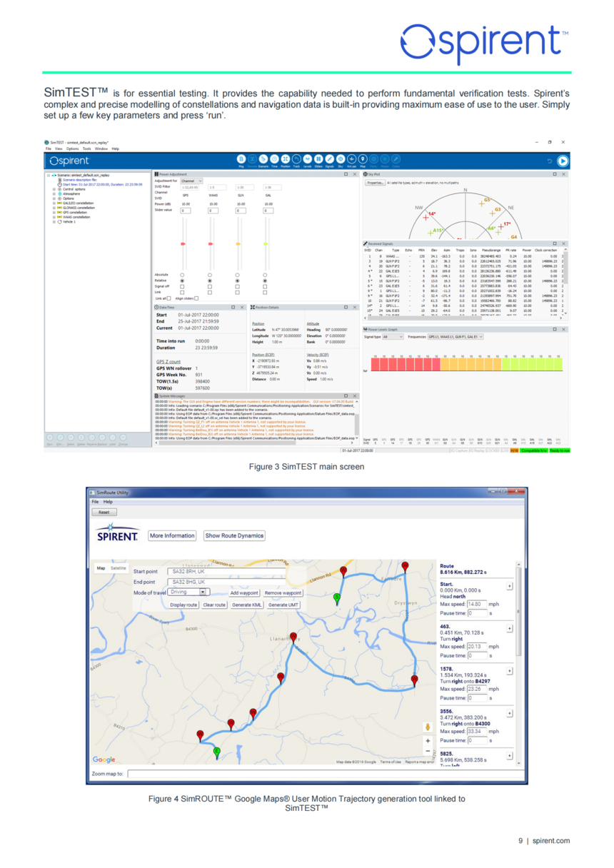Open the Signals toolbar icon
The image size is (614, 868).
(330, 158)
